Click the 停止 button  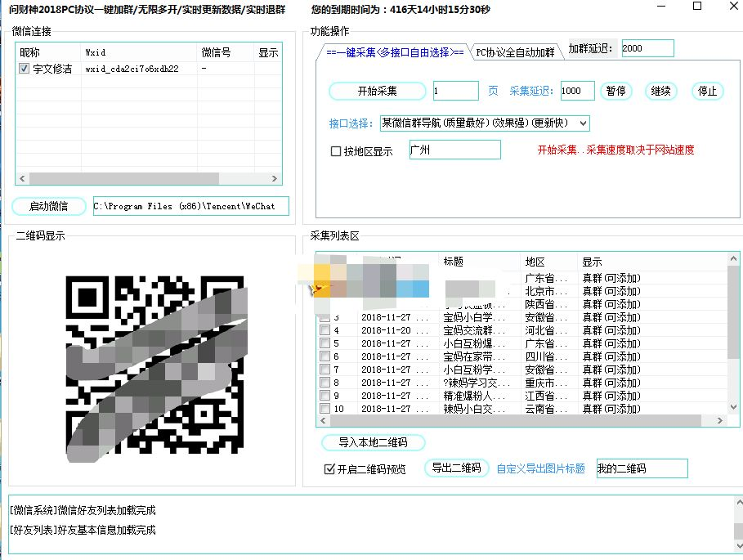point(708,91)
